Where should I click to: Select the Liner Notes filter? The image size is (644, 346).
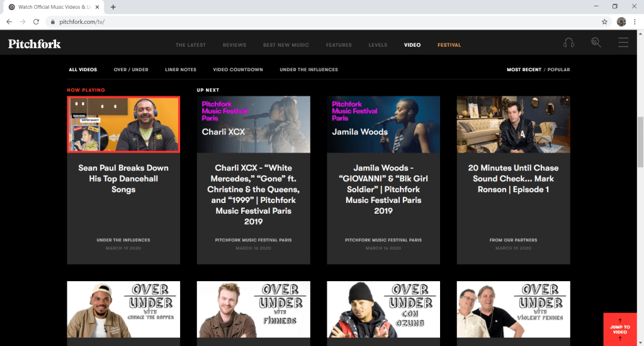181,70
